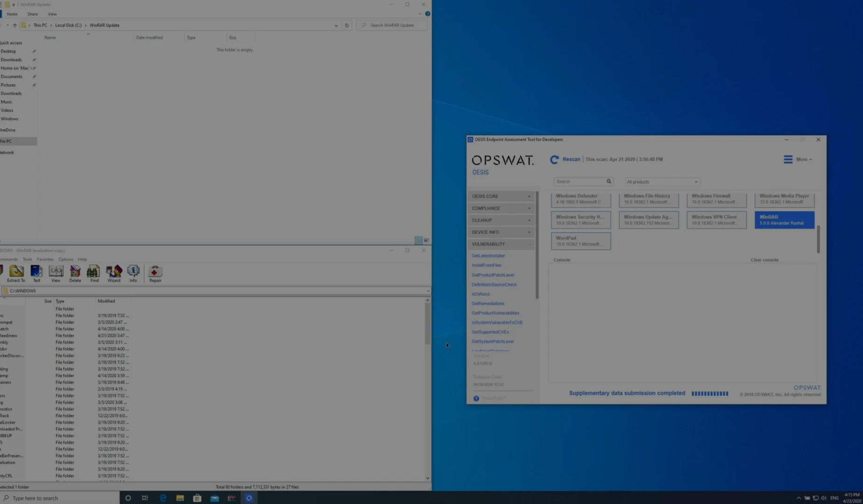The width and height of the screenshot is (863, 504).
Task: Expand the COMPLIANCE section
Action: (501, 208)
